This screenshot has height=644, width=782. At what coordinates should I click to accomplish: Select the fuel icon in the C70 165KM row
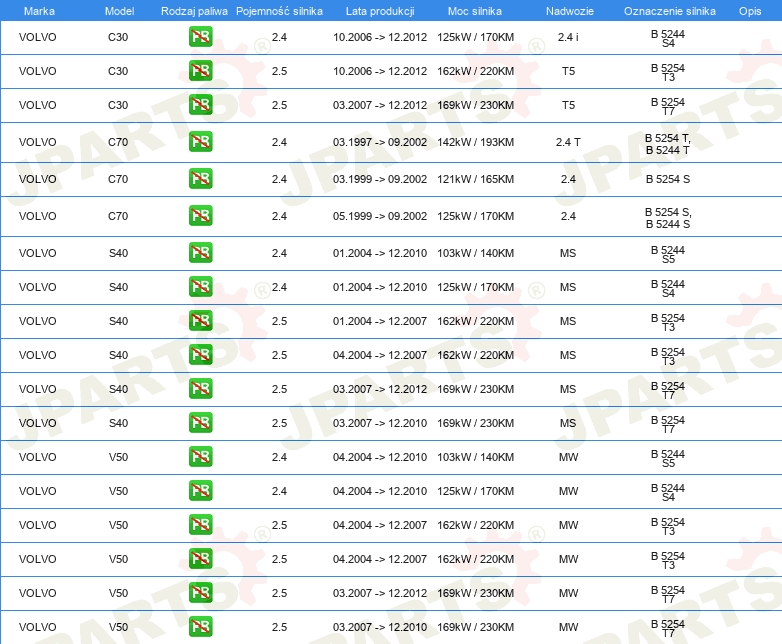(x=200, y=179)
